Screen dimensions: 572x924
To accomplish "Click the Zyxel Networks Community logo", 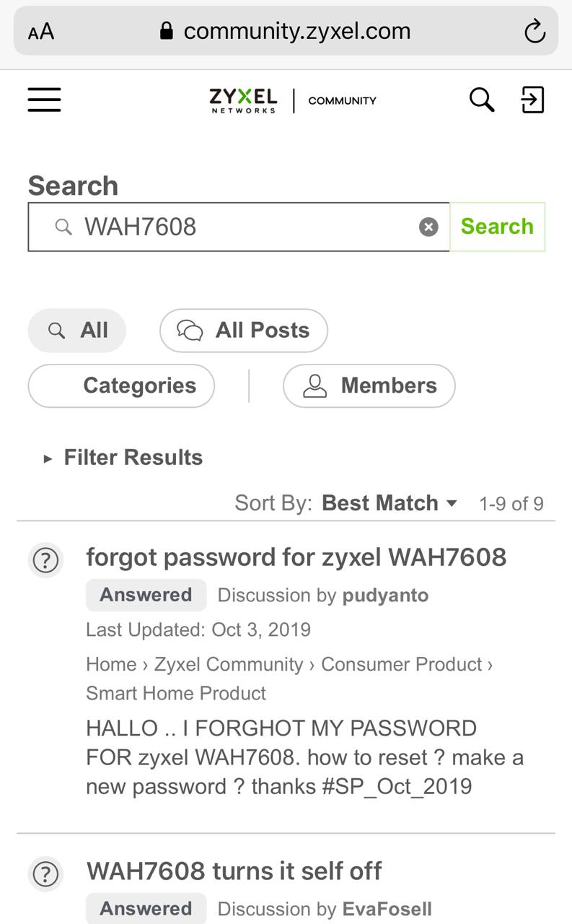I will tap(292, 100).
